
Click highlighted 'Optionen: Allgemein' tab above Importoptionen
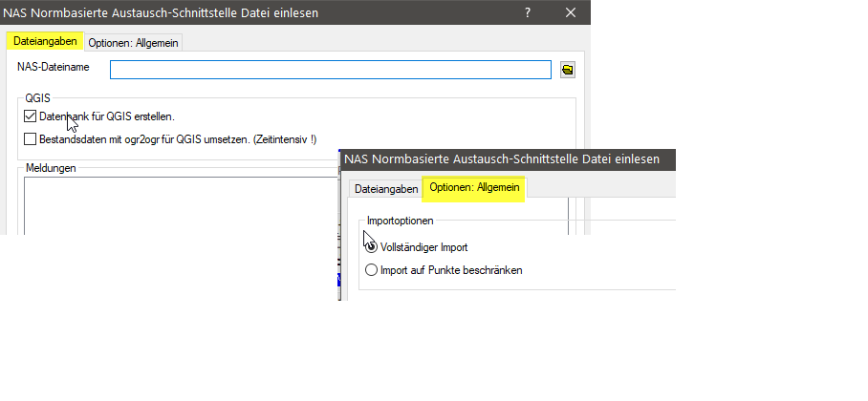point(474,188)
